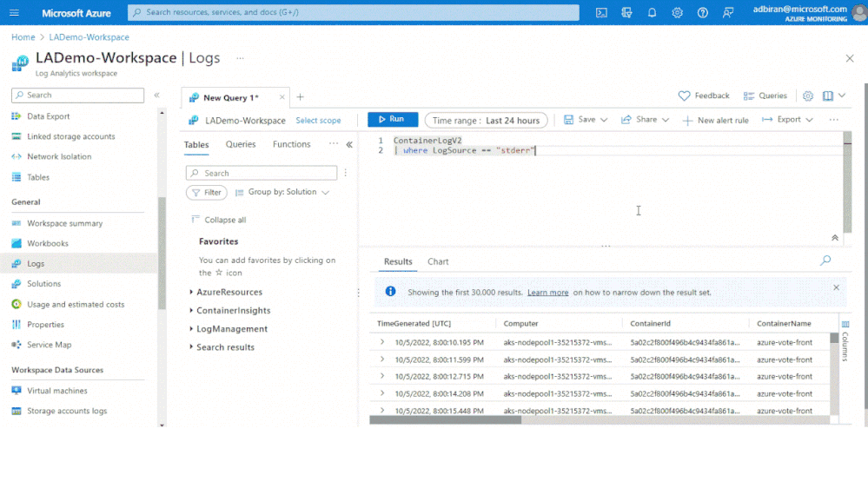Click the account avatar for adbiran@microsoft.com
868x488 pixels.
point(859,13)
